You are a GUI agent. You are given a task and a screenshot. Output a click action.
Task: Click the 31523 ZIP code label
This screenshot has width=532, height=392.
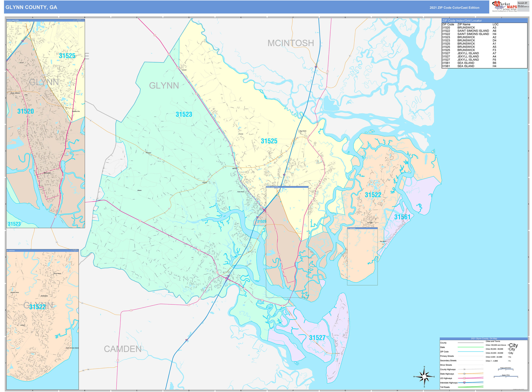(x=183, y=114)
